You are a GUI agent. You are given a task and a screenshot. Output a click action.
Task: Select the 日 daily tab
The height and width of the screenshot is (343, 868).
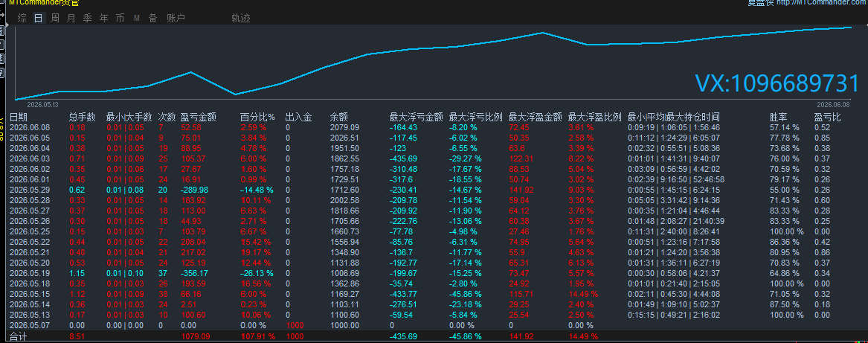(x=38, y=19)
